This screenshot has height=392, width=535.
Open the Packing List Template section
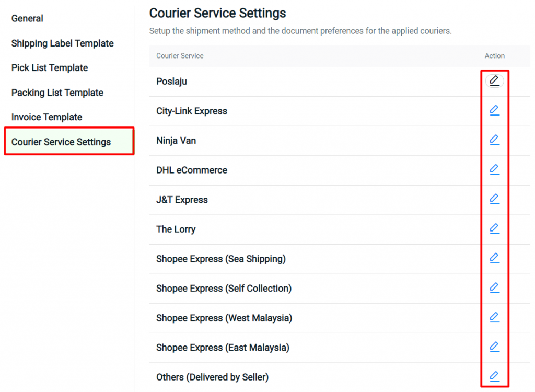(57, 93)
